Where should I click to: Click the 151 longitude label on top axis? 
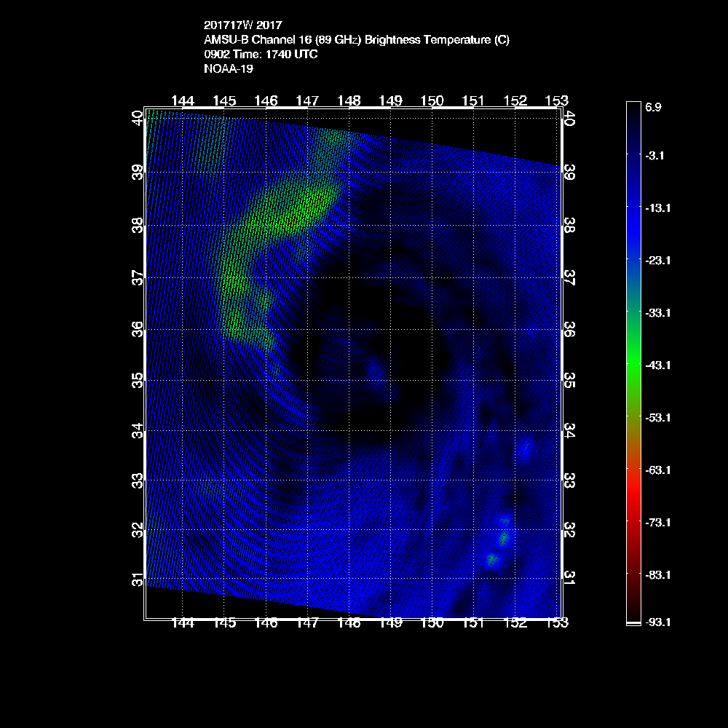click(x=474, y=100)
